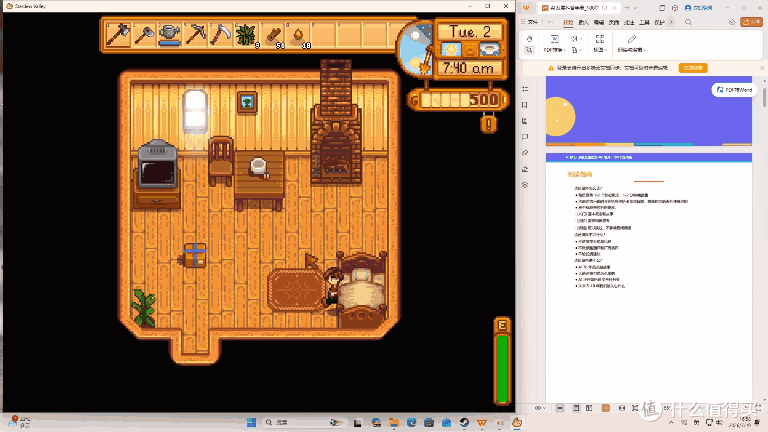Open the attachment panel icon in sidebar
This screenshot has width=768, height=432.
point(525,153)
